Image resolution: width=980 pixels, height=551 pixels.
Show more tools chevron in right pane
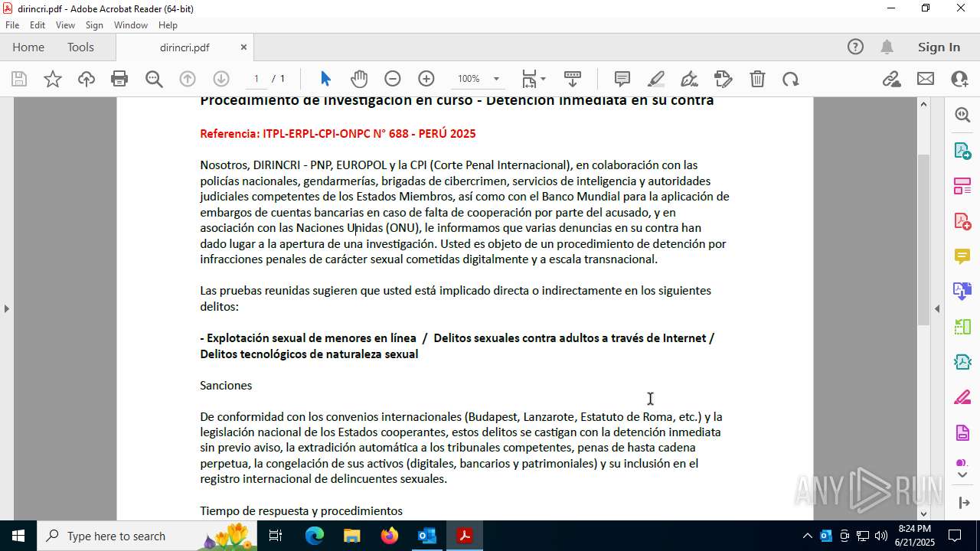[x=962, y=475]
